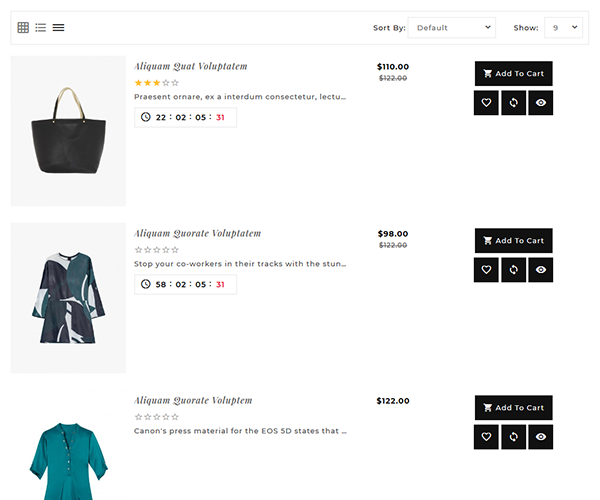The image size is (600, 500).
Task: Open the Sort By Default dropdown
Action: (452, 28)
